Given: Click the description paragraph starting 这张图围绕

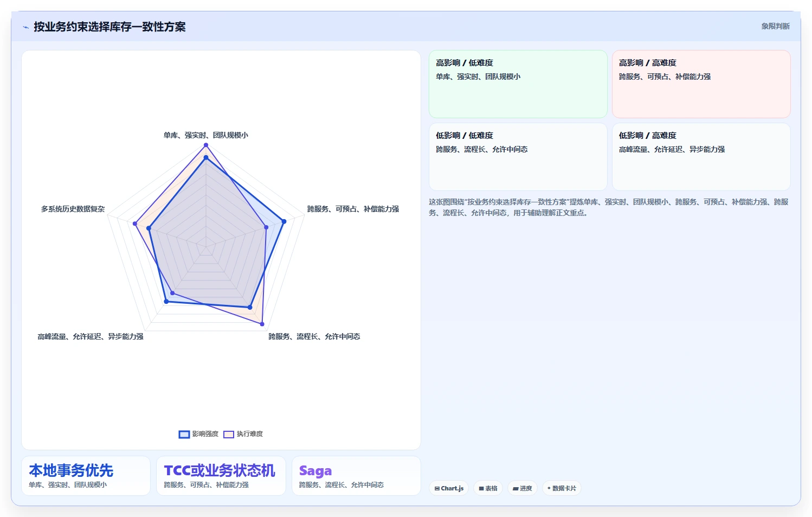Looking at the screenshot, I should (x=609, y=207).
